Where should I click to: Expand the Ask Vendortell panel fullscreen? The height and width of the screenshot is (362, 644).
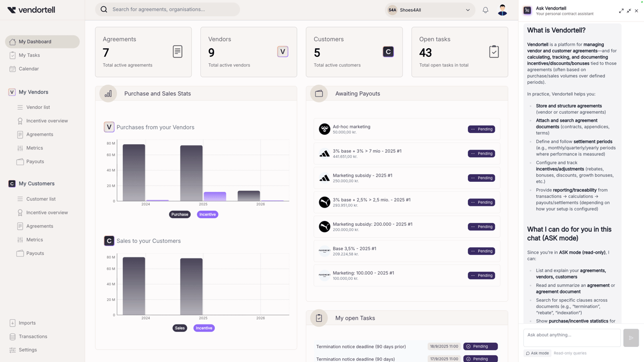point(621,11)
